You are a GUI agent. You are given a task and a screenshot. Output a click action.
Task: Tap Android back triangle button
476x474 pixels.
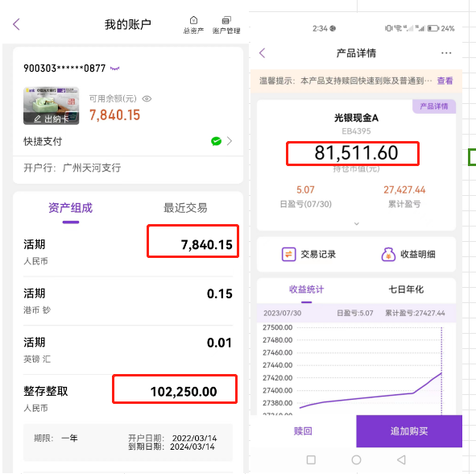point(401,459)
